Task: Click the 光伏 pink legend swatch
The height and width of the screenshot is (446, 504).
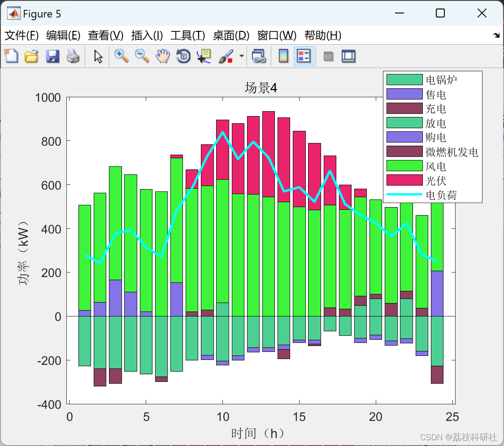Action: pyautogui.click(x=404, y=180)
